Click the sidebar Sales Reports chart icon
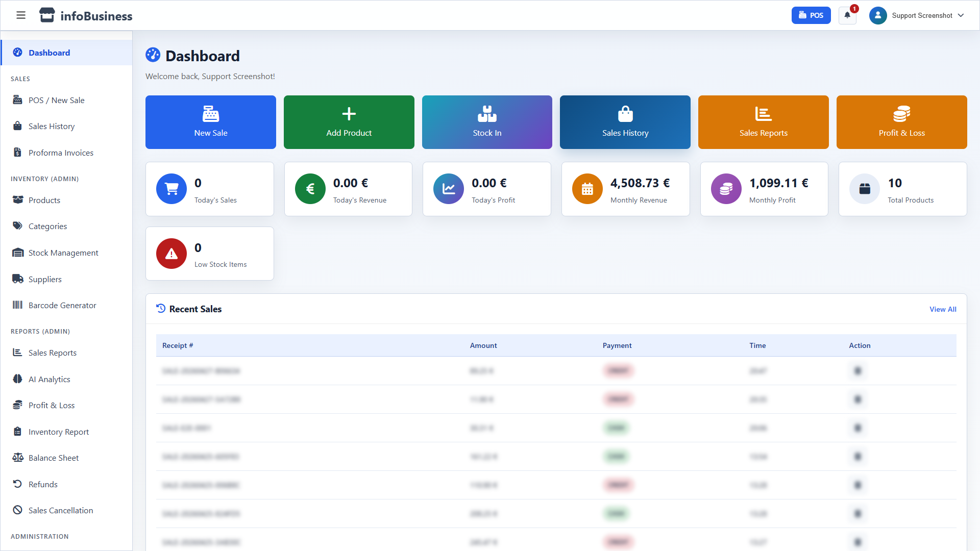 pyautogui.click(x=18, y=353)
